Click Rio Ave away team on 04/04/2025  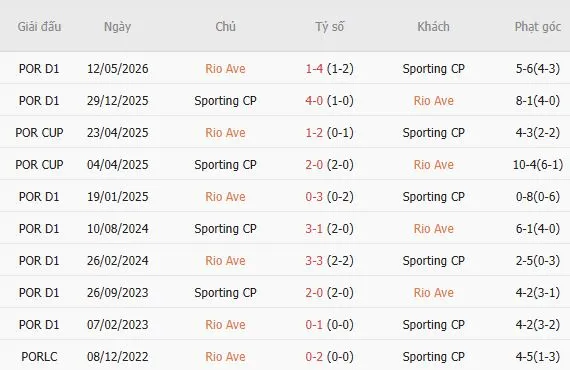(434, 165)
